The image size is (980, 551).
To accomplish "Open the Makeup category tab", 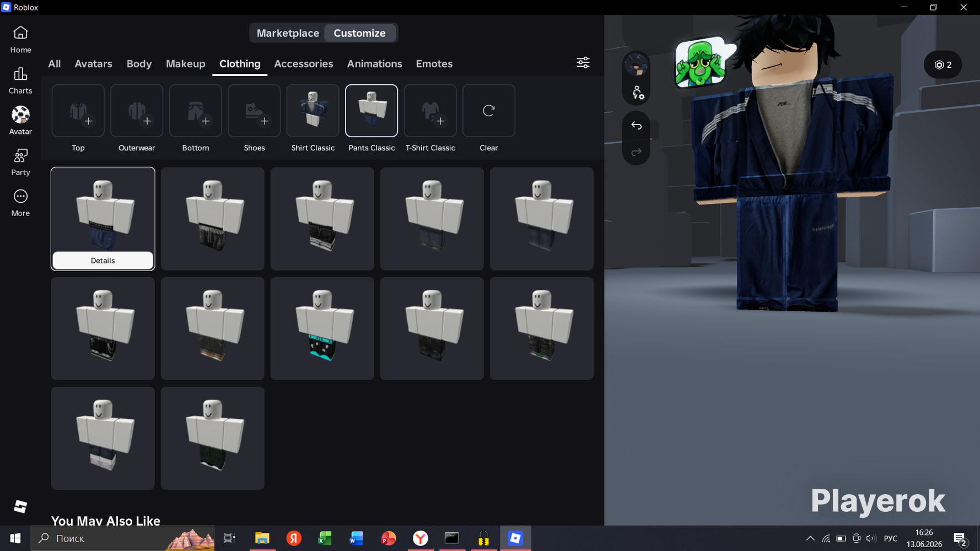I will tap(186, 64).
